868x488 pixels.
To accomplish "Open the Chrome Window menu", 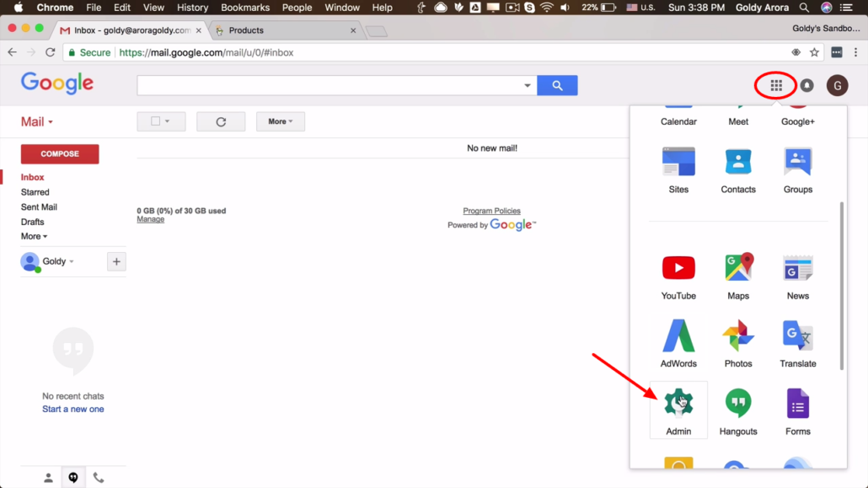I will 342,8.
